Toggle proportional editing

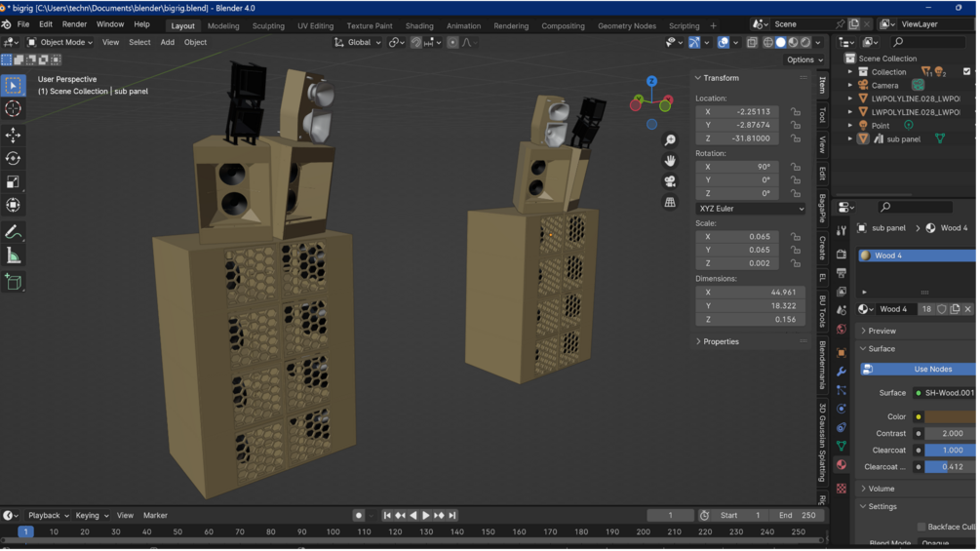coord(453,43)
